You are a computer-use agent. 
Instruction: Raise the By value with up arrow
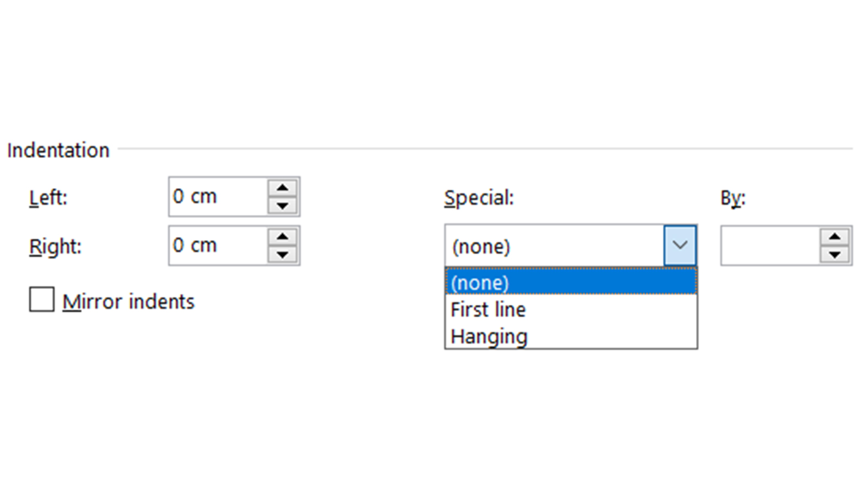coord(834,236)
